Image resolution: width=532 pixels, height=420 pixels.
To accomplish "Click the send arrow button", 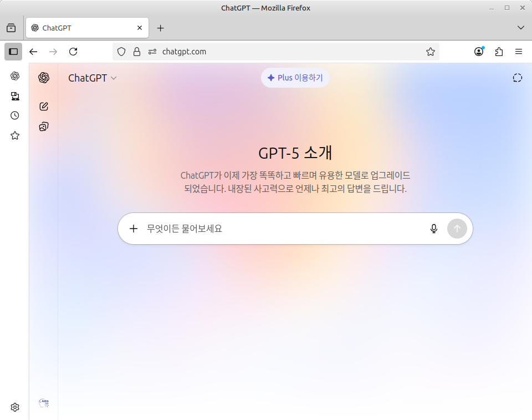I will [x=457, y=229].
